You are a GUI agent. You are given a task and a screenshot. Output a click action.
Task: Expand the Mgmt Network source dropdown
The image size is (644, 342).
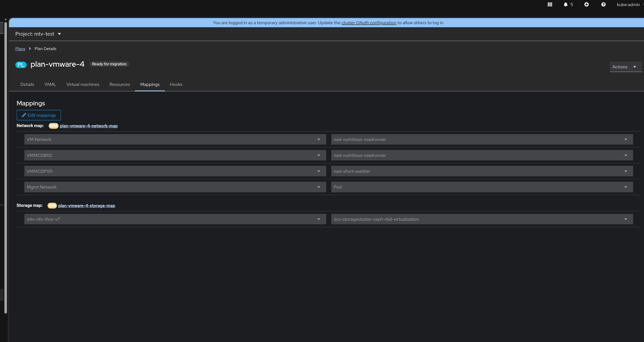(175, 187)
